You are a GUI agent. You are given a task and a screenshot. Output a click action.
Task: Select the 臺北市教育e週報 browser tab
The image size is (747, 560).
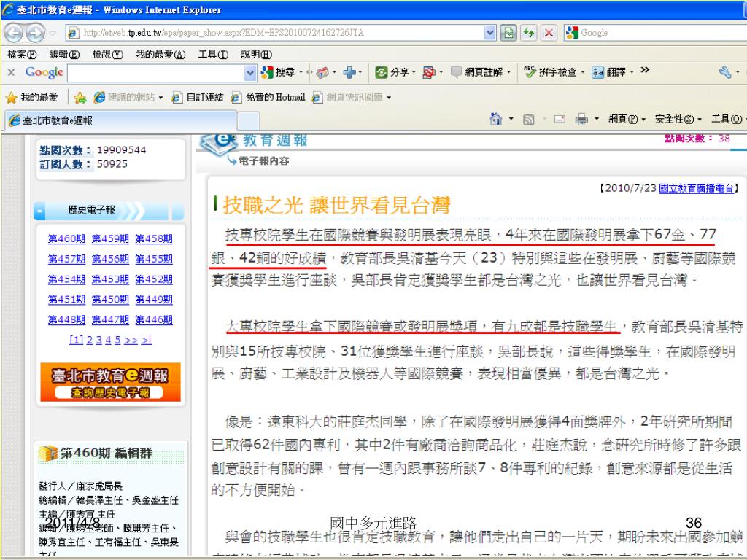(121, 120)
